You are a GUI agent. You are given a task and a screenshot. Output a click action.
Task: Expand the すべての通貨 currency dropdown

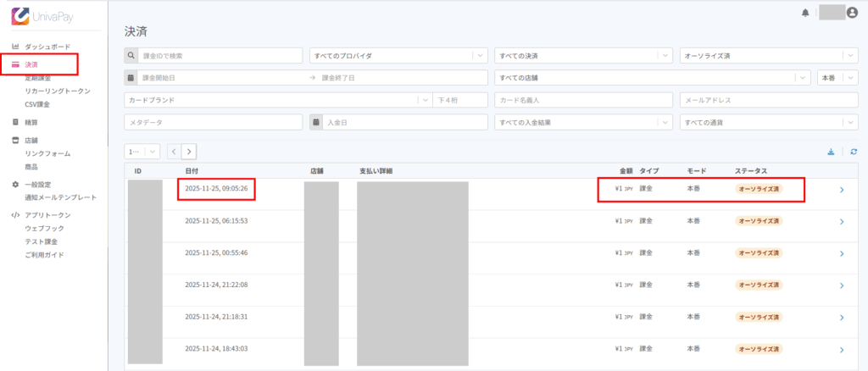coord(769,122)
